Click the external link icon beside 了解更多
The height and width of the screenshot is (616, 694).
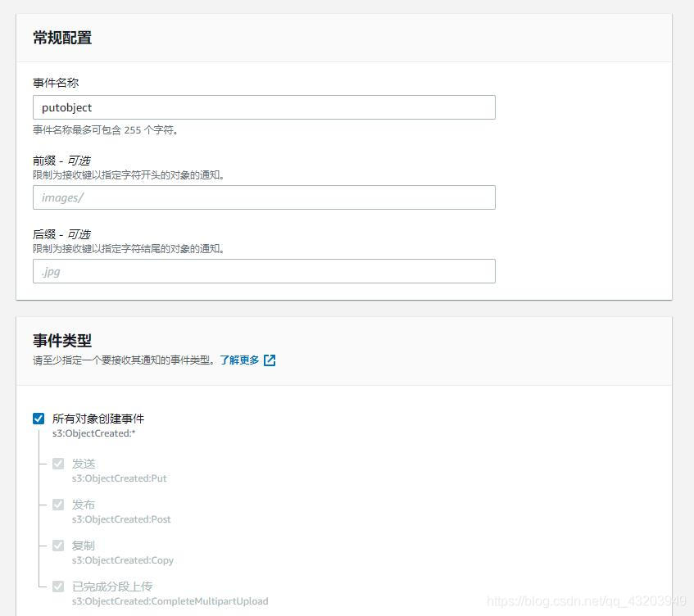270,359
